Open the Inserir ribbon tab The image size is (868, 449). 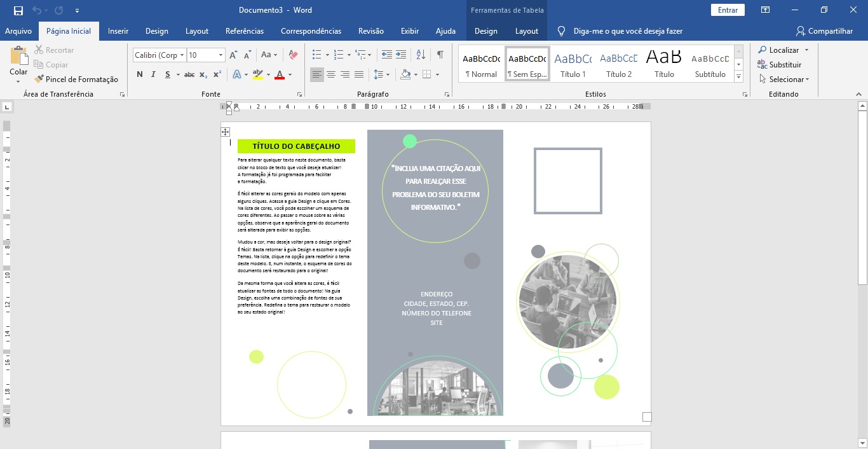[x=118, y=31]
